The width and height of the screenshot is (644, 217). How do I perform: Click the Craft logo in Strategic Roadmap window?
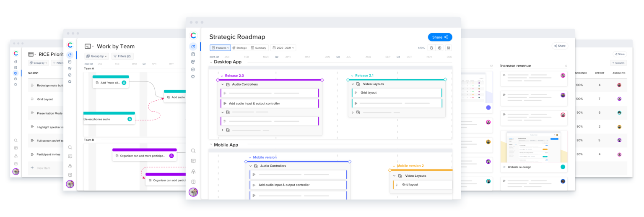point(193,36)
